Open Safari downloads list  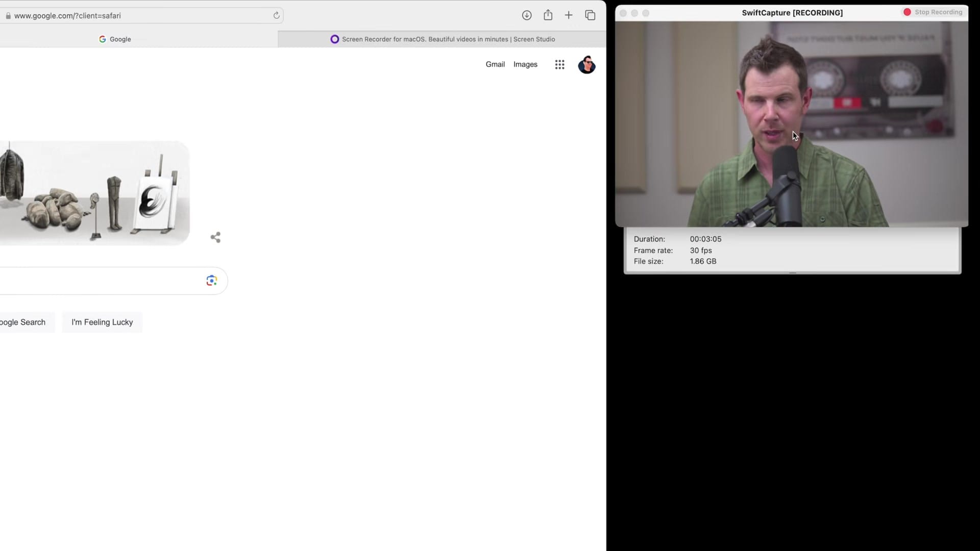(527, 15)
